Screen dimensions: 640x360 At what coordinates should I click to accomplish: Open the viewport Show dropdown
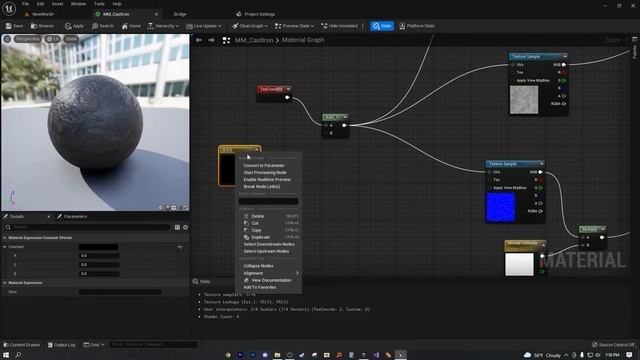pyautogui.click(x=71, y=39)
